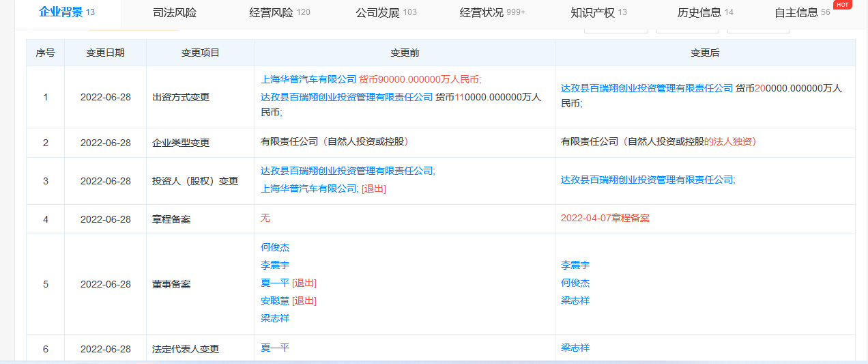Click the date in the 董事备案 row
Image resolution: width=868 pixels, height=364 pixels.
pos(106,284)
